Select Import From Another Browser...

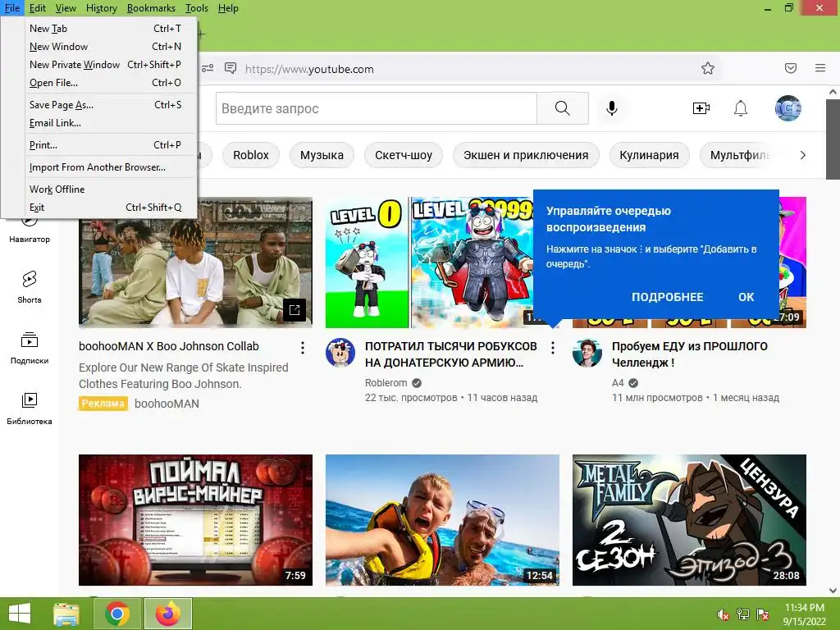106,167
